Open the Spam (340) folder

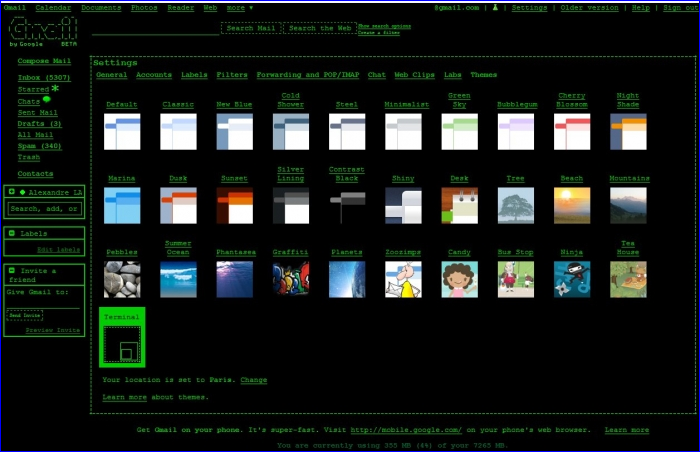40,146
